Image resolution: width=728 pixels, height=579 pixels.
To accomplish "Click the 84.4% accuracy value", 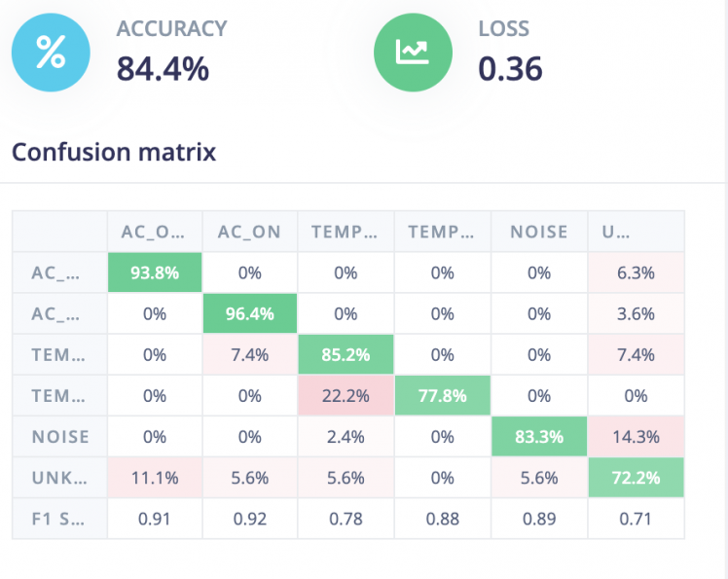I will tap(163, 69).
